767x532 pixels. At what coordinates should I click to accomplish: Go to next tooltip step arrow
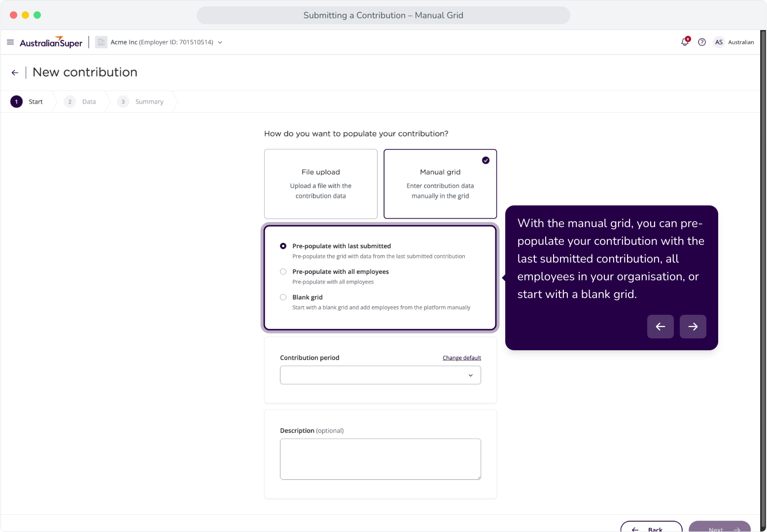click(x=693, y=327)
